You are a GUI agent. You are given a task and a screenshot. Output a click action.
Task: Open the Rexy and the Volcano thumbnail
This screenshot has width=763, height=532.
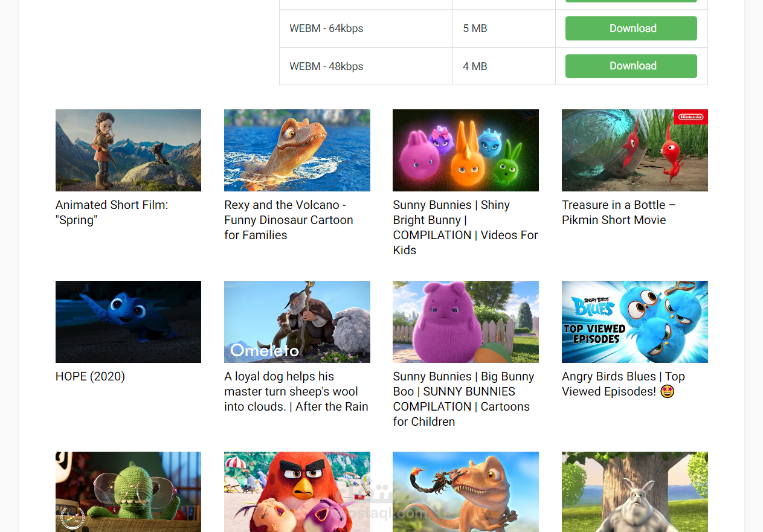297,150
